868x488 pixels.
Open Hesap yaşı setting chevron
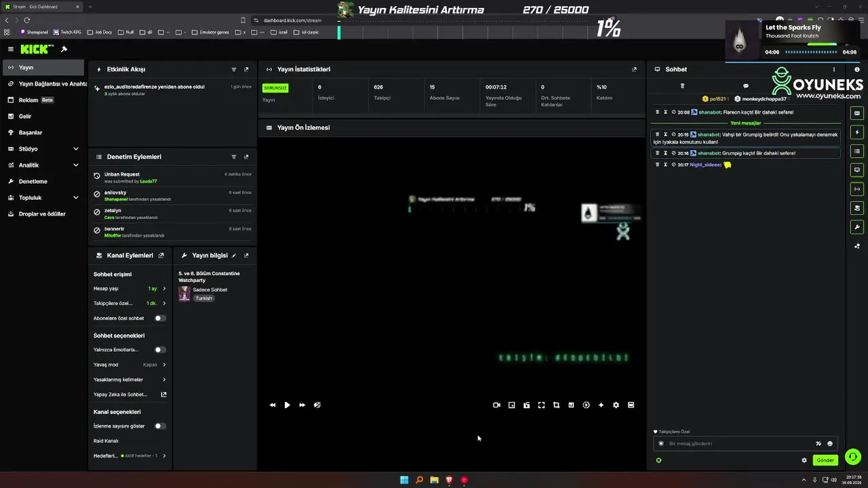[x=164, y=289]
